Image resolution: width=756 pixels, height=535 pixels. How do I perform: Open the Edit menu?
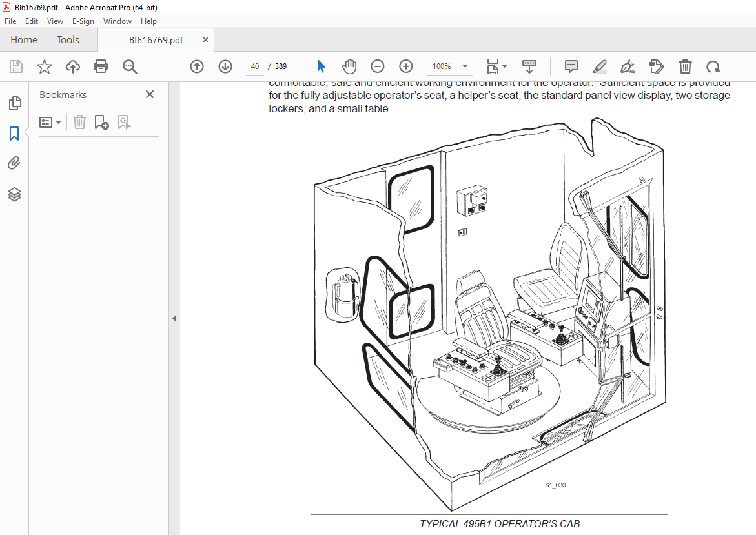32,21
